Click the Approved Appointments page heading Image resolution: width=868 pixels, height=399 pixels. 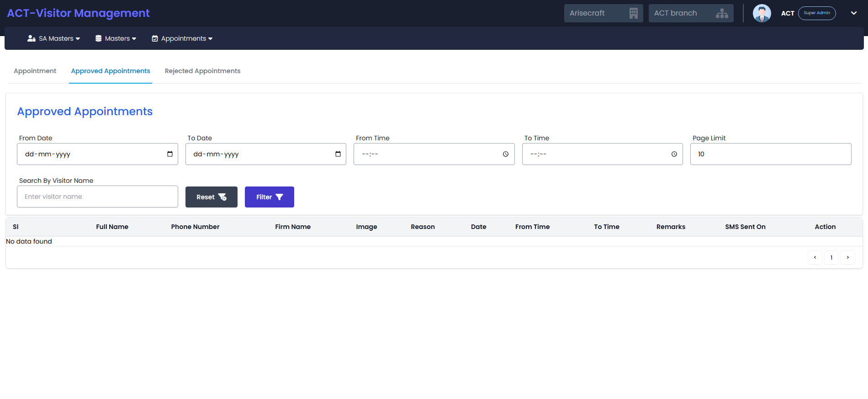[x=85, y=112]
